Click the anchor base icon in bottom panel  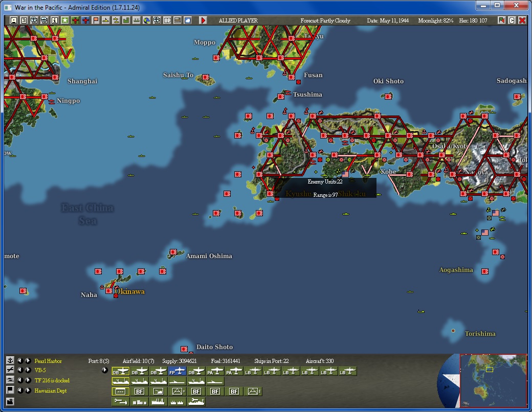(10, 360)
